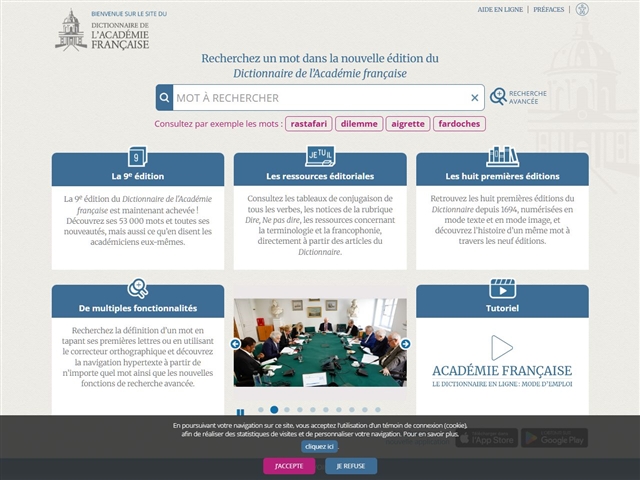Click the Académie française dome logo
Image resolution: width=640 pixels, height=480 pixels.
[x=71, y=30]
